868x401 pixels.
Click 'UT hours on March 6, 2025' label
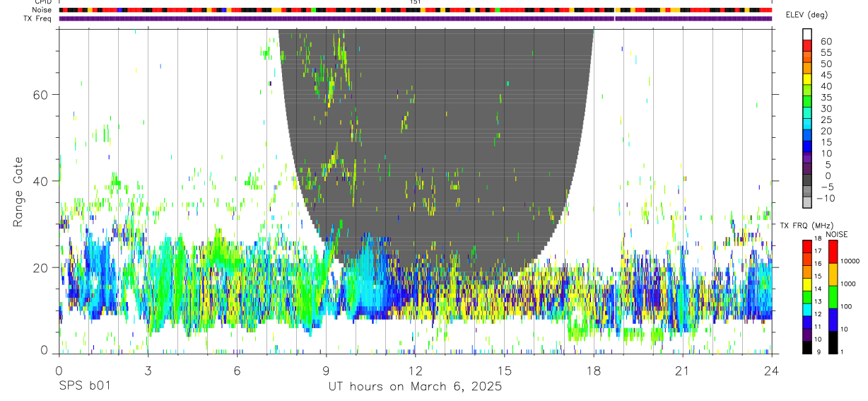pyautogui.click(x=415, y=387)
